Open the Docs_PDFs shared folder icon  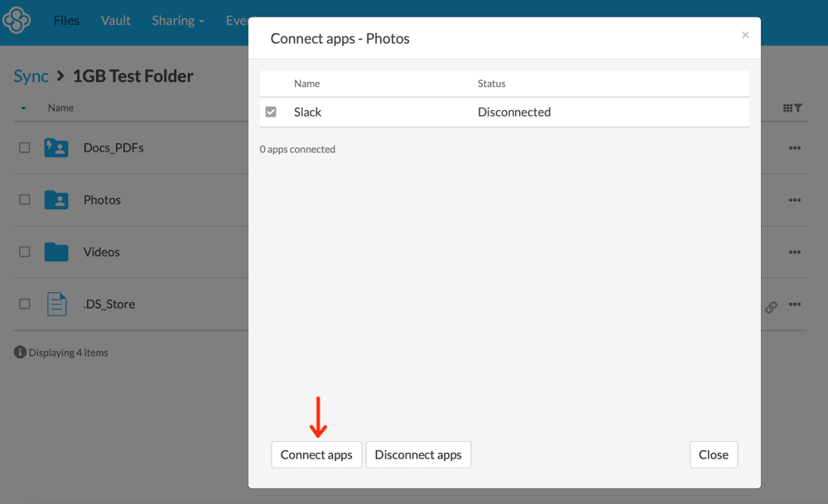[x=56, y=148]
